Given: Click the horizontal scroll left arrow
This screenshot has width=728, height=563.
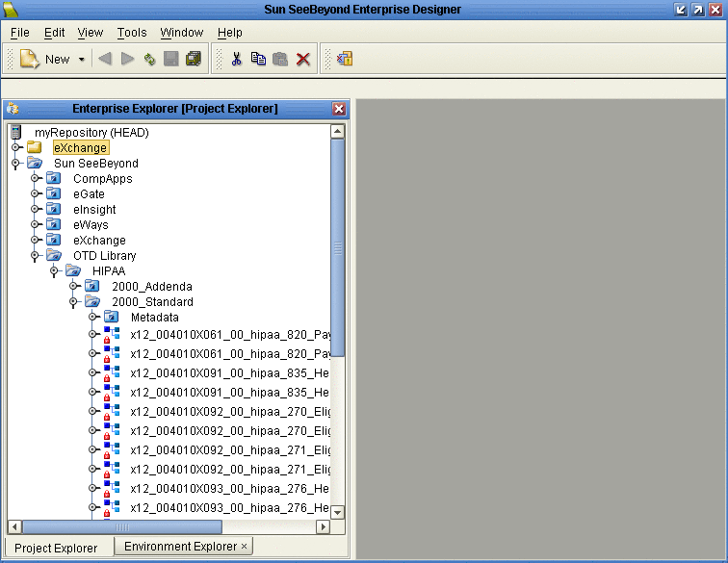Looking at the screenshot, I should click(x=14, y=526).
